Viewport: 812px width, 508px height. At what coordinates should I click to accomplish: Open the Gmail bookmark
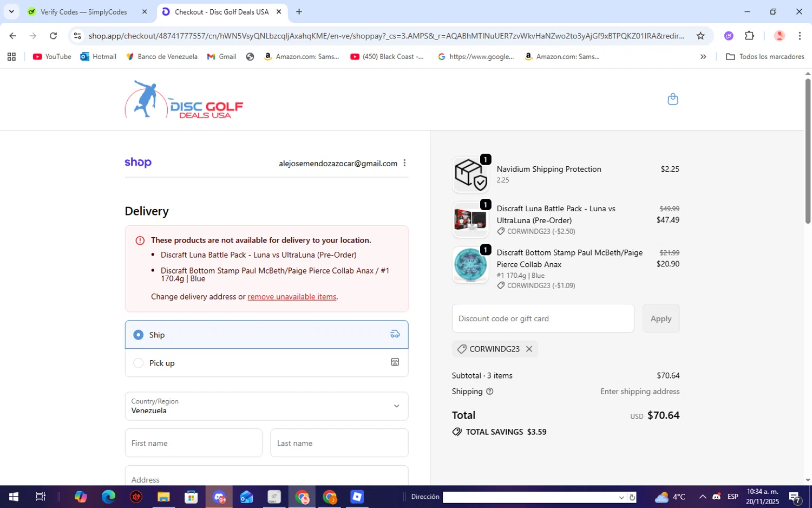222,56
